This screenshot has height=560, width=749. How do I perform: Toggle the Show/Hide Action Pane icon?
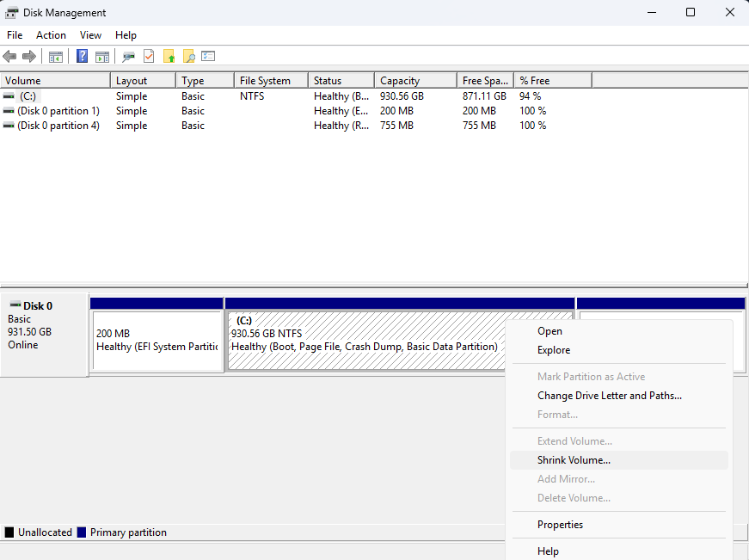point(101,56)
